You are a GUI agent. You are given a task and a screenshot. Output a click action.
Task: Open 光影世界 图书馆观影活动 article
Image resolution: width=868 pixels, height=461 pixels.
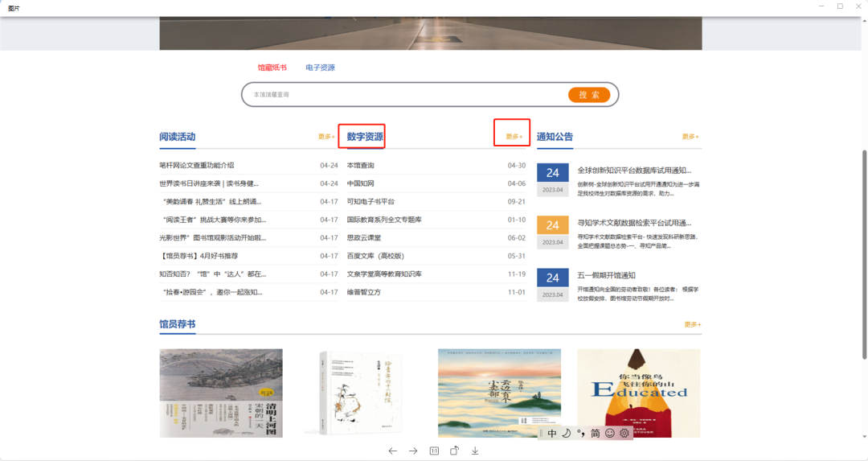pyautogui.click(x=212, y=237)
